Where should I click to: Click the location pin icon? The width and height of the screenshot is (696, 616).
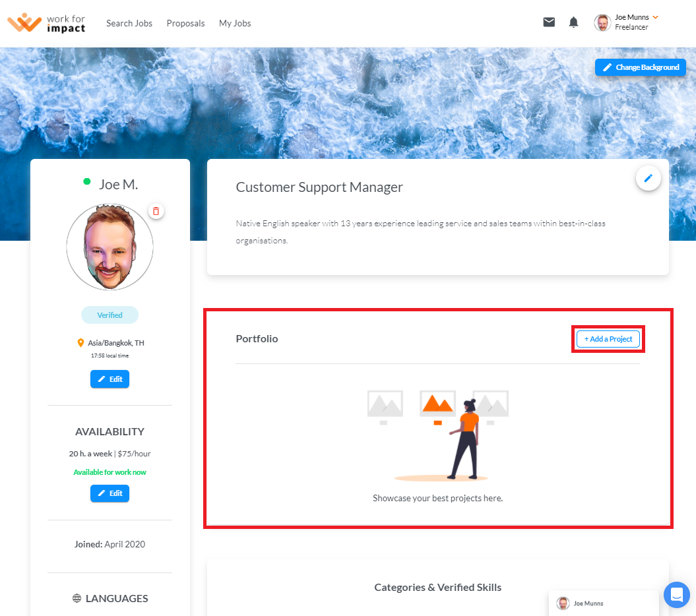(x=80, y=342)
